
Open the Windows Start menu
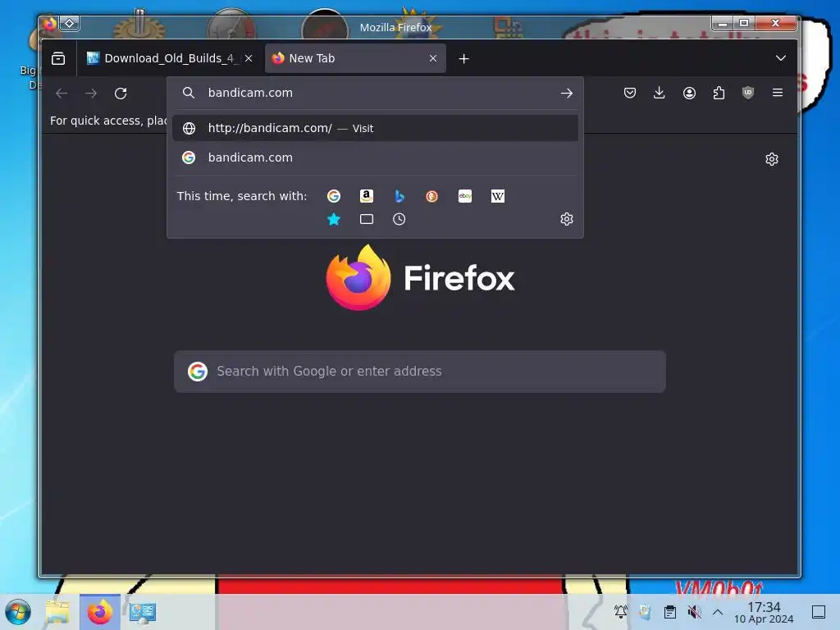point(18,612)
